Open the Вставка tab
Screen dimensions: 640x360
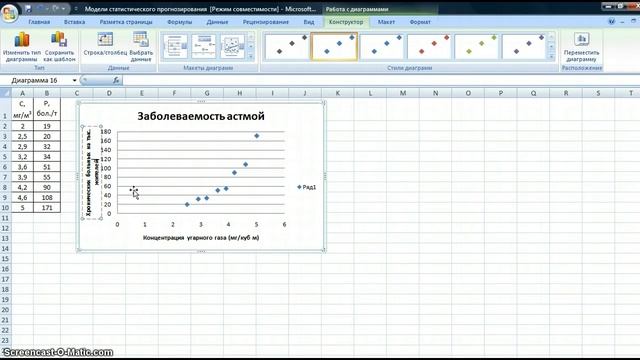(74, 22)
